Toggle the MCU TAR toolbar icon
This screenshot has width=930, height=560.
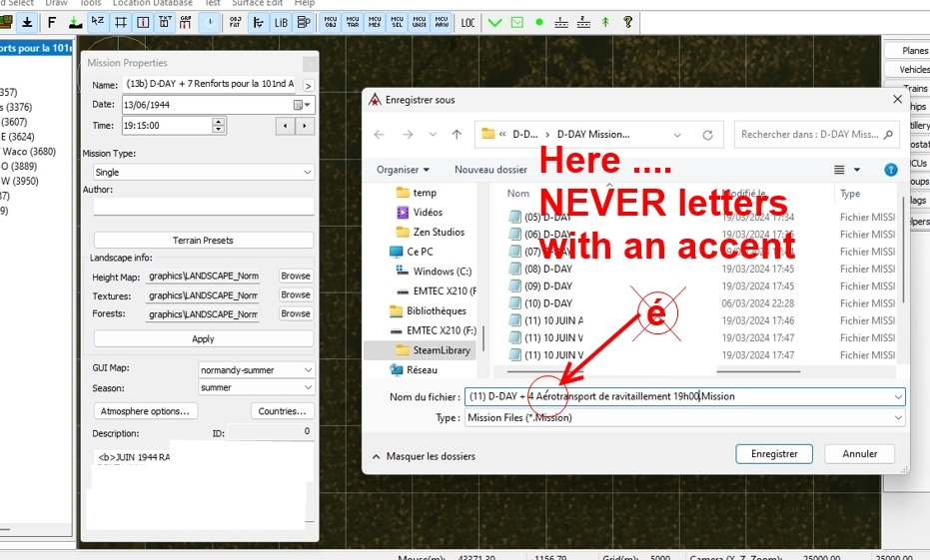[353, 23]
